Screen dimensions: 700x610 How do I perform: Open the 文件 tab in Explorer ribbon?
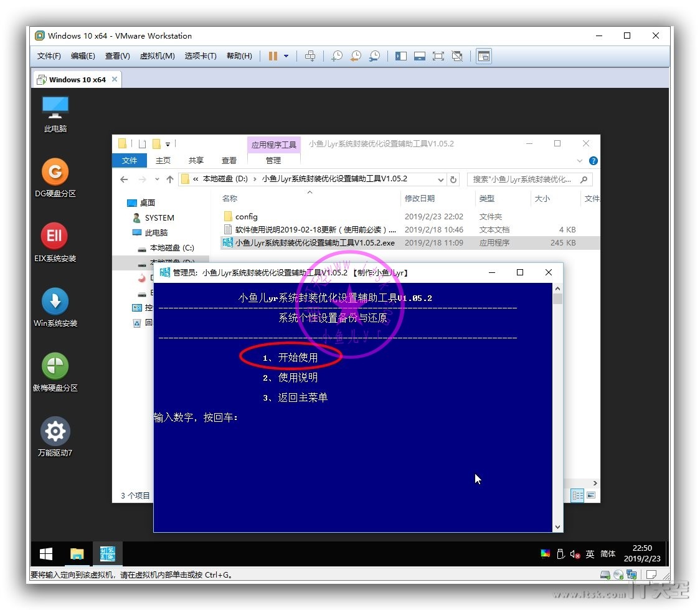(130, 160)
